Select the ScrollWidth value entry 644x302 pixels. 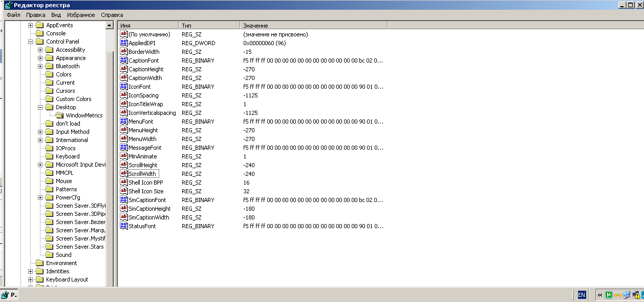pos(142,174)
